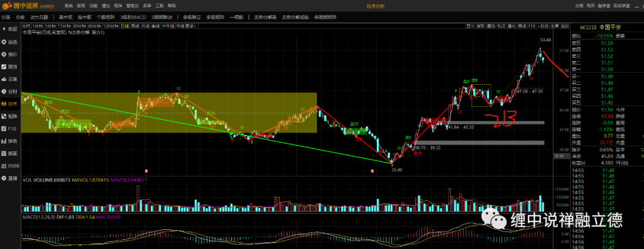644x249 pixels.
Task: Click the F10 button above chart
Action: [532, 26]
